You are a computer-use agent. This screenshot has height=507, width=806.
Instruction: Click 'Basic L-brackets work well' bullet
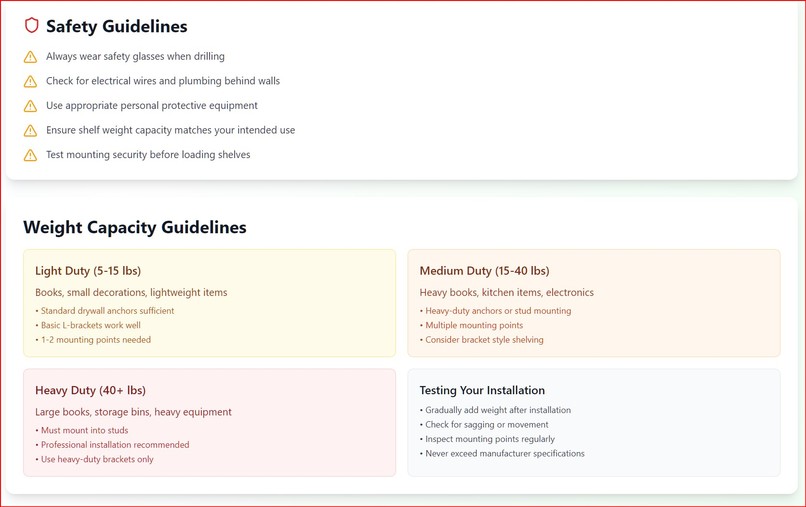click(x=88, y=325)
